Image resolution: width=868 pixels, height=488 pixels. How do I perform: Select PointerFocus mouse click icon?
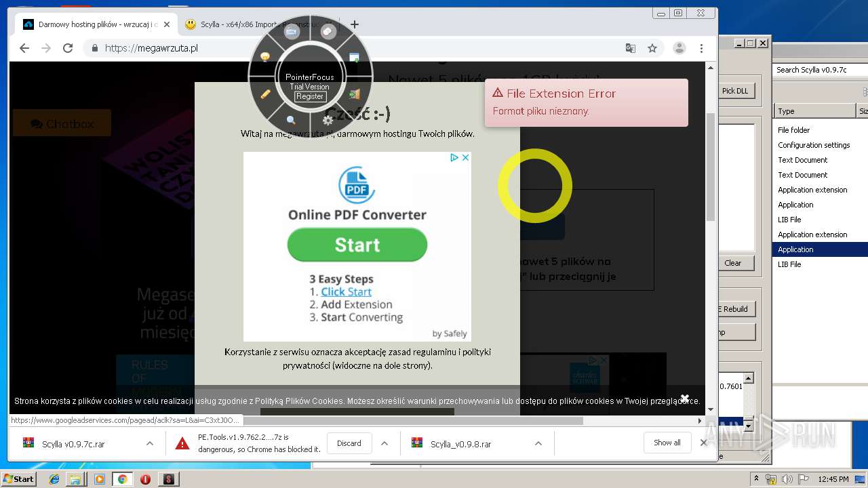coord(328,31)
